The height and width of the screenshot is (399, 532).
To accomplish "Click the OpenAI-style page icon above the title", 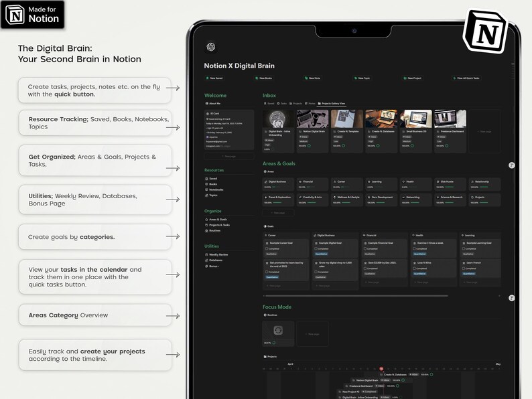I will coord(210,47).
